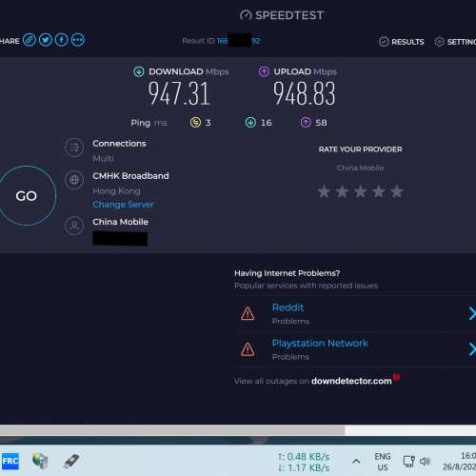
Task: Rate provider five stars
Action: (397, 191)
